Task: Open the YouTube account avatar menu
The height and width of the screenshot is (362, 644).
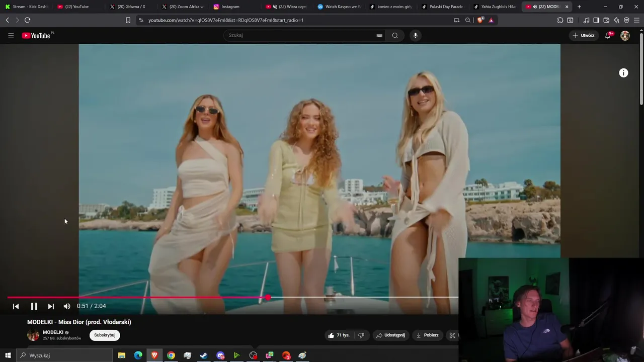Action: tap(625, 35)
